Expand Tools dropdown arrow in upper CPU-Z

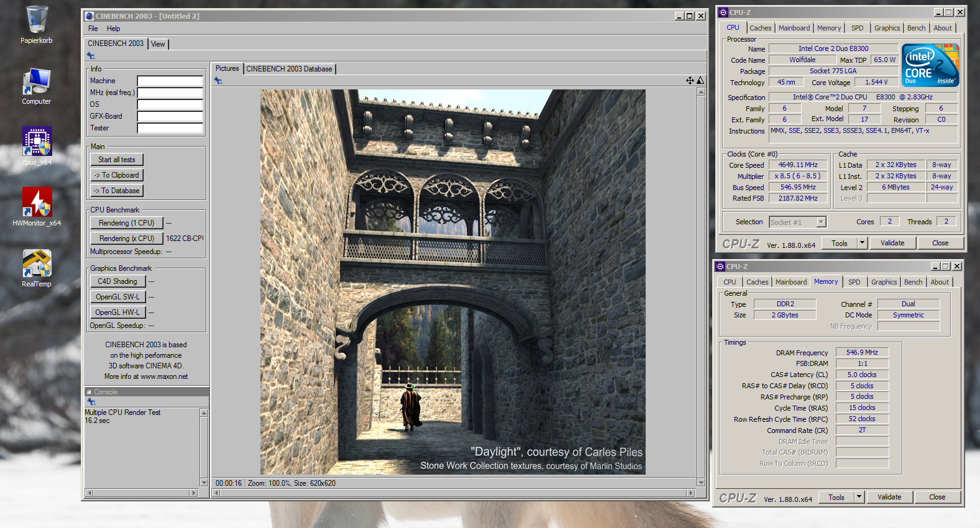(862, 243)
